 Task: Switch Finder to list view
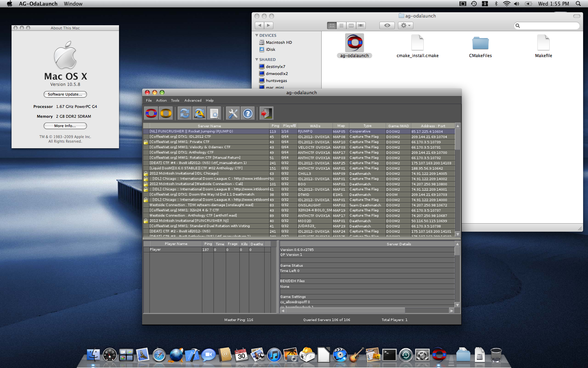[x=341, y=26]
